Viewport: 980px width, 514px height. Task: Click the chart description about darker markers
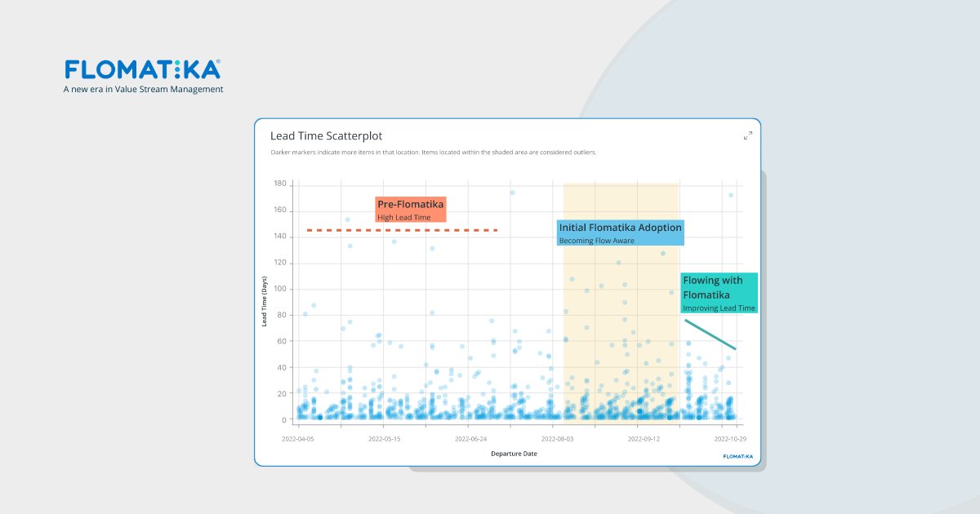(434, 153)
